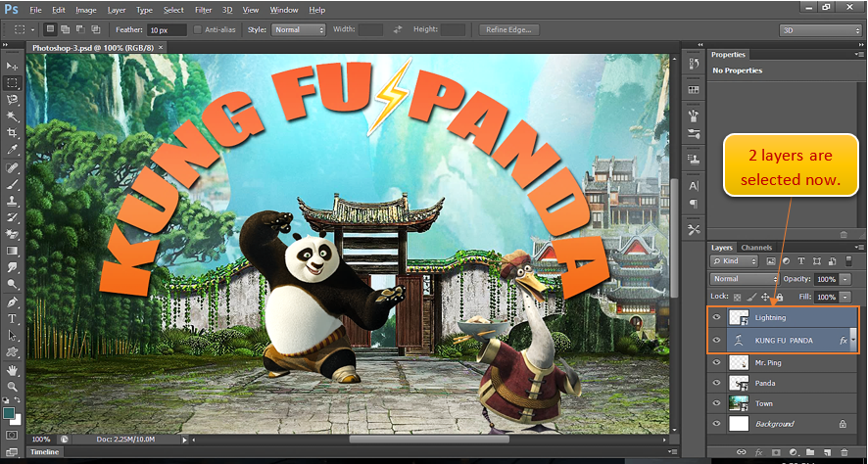Select the Brush tool
868x464 pixels.
point(12,184)
